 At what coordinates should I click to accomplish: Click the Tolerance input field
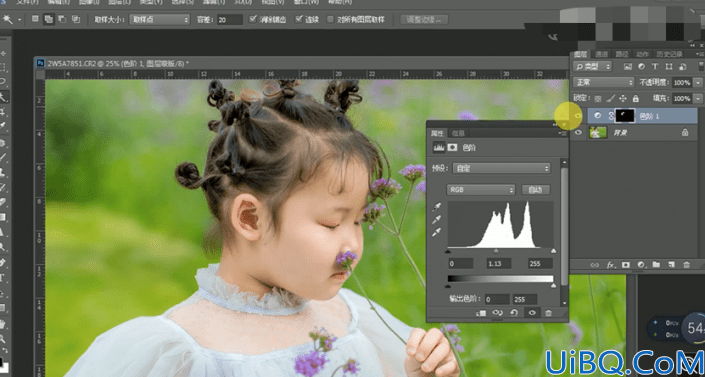pos(229,19)
